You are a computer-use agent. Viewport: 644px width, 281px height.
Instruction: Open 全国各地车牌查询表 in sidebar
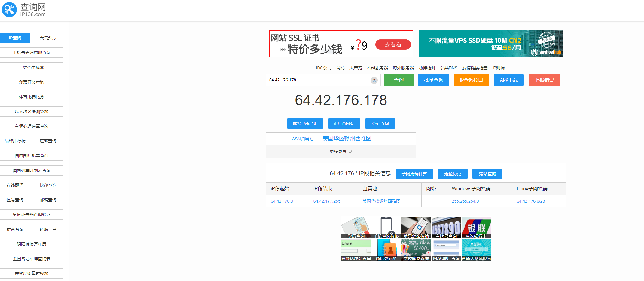pyautogui.click(x=32, y=259)
